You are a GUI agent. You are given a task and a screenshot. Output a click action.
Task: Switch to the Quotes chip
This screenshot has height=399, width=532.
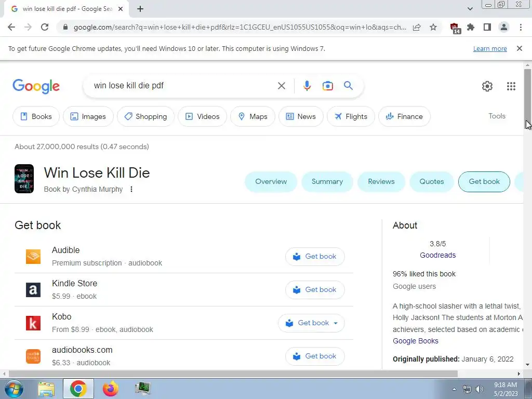coord(432,181)
